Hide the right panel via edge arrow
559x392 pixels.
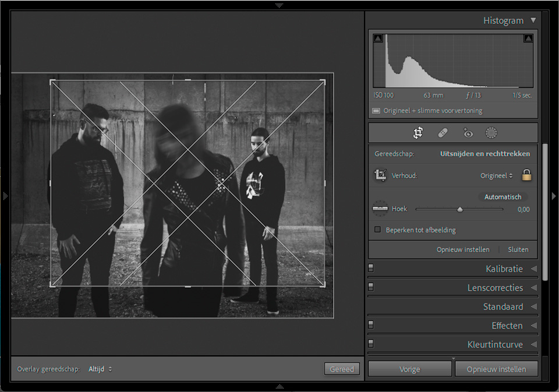[x=554, y=196]
